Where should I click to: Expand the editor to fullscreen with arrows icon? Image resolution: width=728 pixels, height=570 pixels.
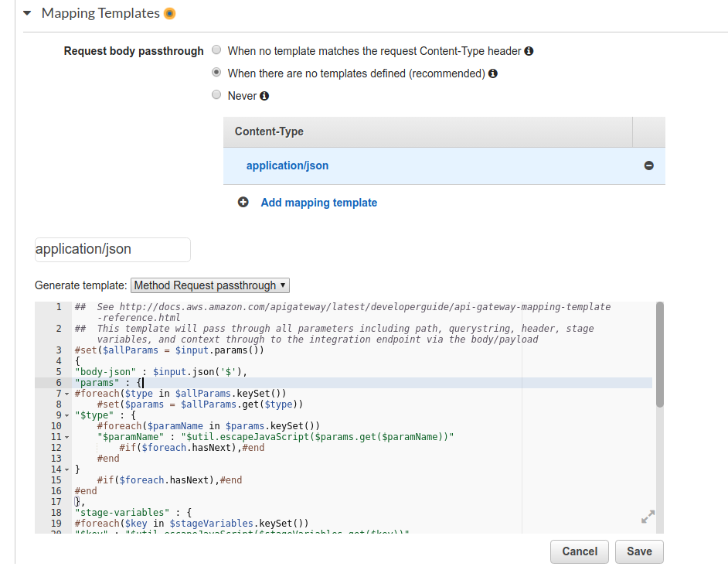(x=648, y=517)
